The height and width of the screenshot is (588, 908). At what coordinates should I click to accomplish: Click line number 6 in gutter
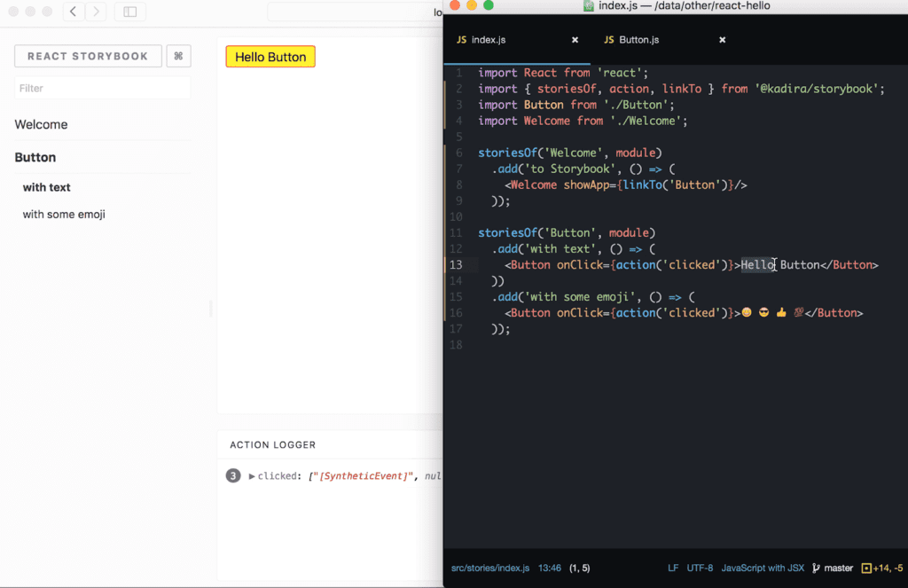coord(459,153)
